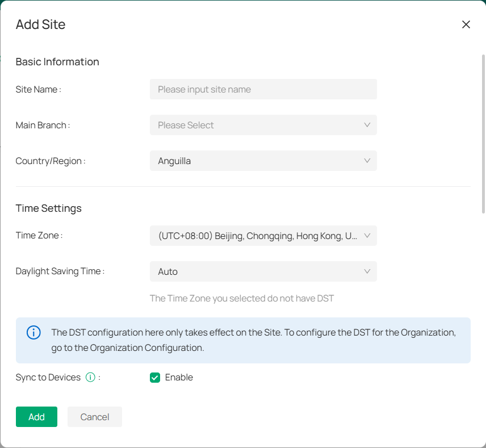Click the X icon to dismiss Add Site dialog

pos(466,24)
